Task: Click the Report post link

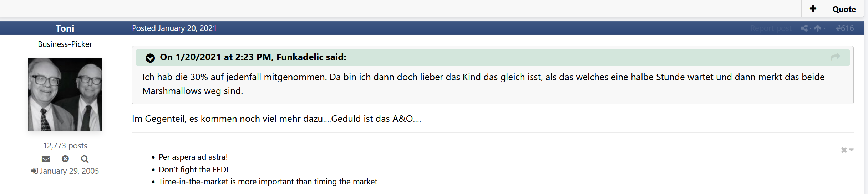Action: (771, 28)
